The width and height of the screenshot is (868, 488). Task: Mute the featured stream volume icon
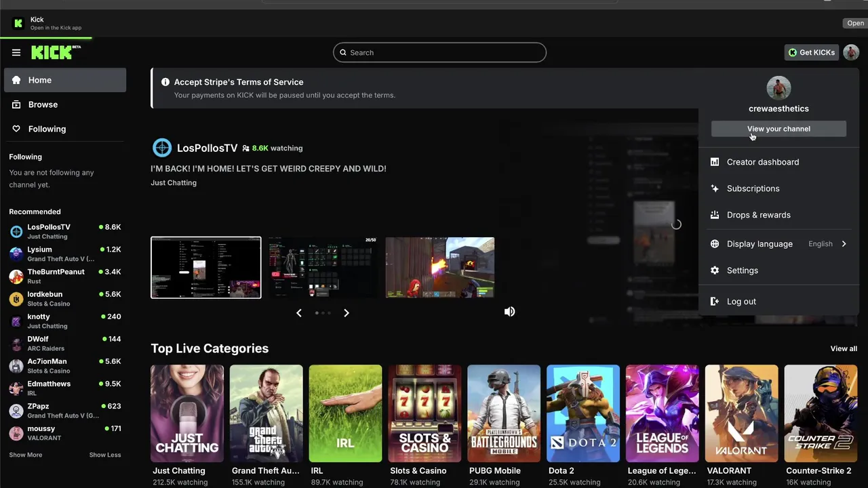click(509, 312)
